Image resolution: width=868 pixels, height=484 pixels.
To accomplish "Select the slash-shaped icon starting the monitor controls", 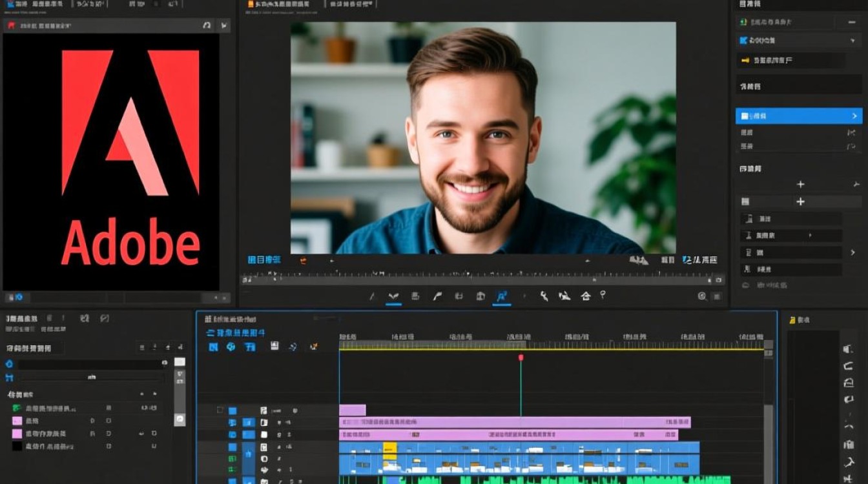I will coord(372,297).
